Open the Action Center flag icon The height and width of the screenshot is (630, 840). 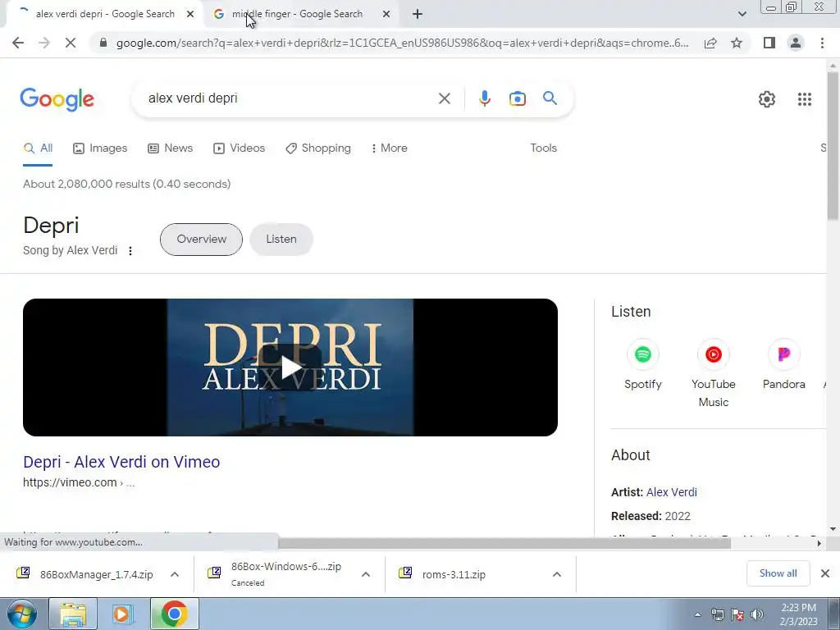pos(737,614)
